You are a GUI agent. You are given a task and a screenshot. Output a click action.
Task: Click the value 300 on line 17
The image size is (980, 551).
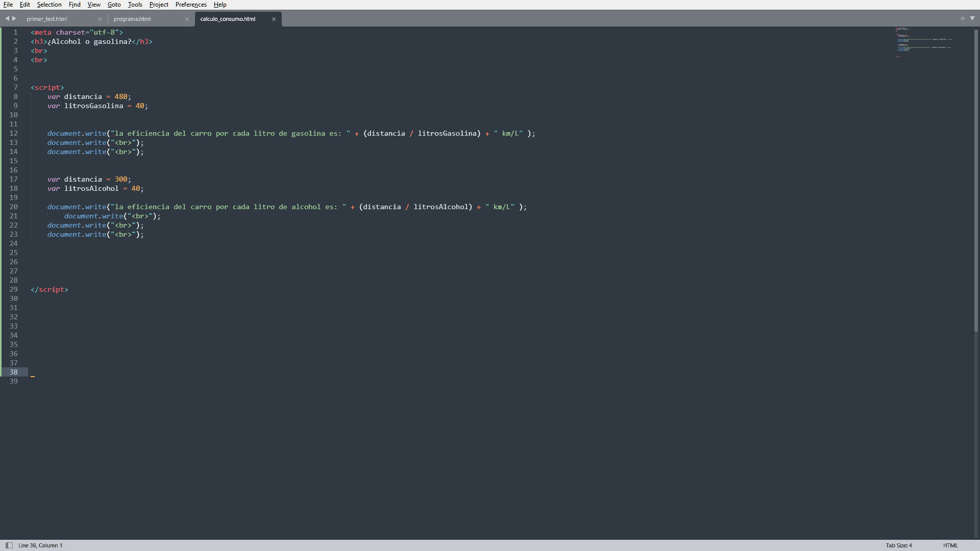tap(121, 179)
